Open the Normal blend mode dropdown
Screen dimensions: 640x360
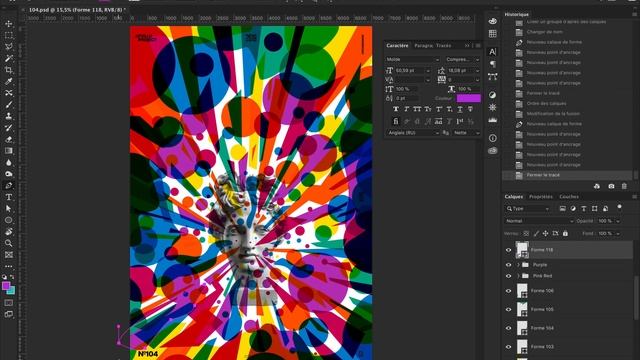click(x=539, y=221)
